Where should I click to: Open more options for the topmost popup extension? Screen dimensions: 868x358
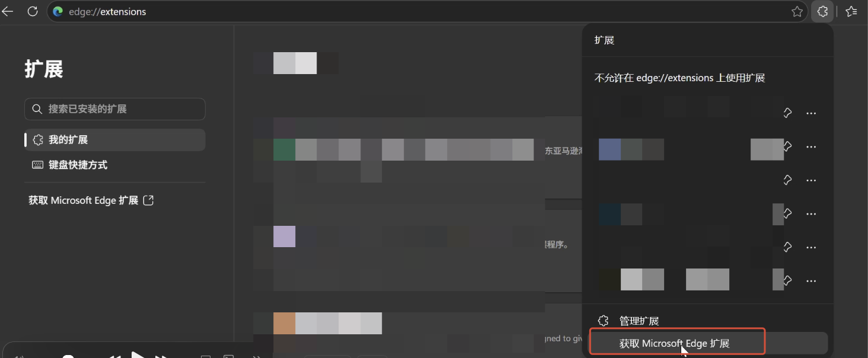(x=811, y=113)
